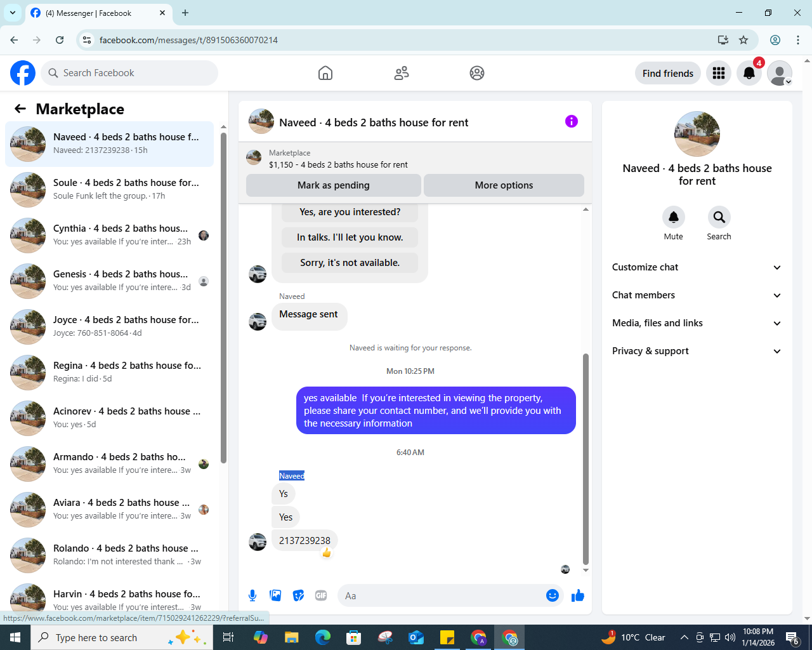View site information icon in address bar
812x650 pixels.
click(87, 40)
